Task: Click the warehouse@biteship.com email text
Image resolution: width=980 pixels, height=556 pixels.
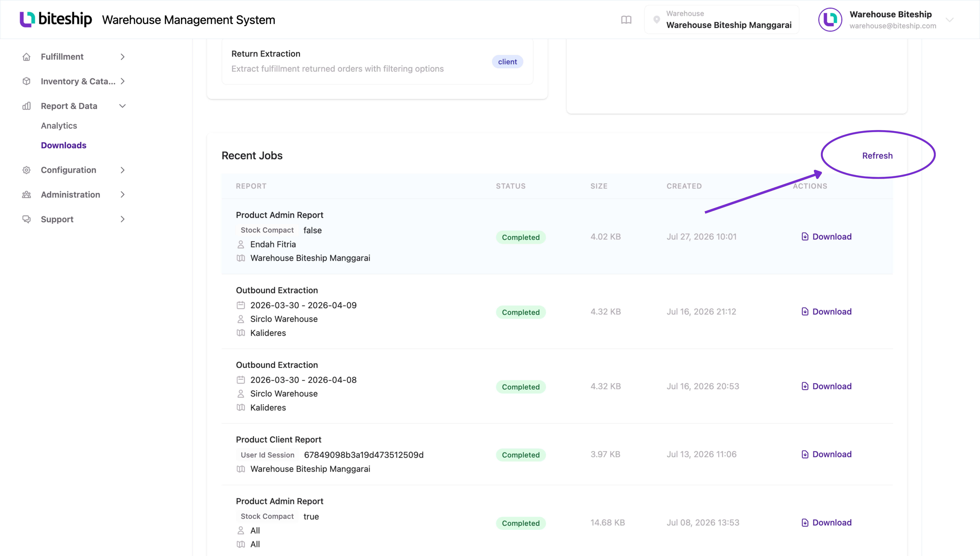Action: pos(893,26)
